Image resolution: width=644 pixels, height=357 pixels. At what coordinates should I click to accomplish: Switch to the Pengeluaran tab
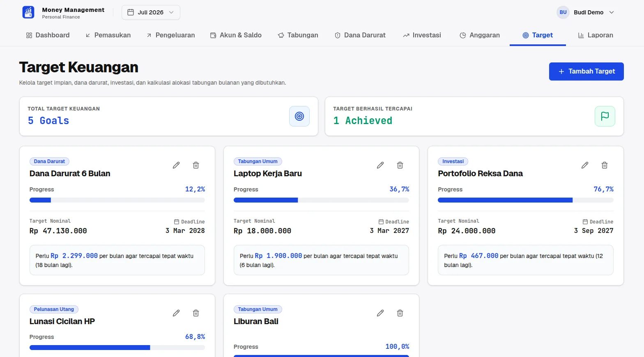click(171, 35)
